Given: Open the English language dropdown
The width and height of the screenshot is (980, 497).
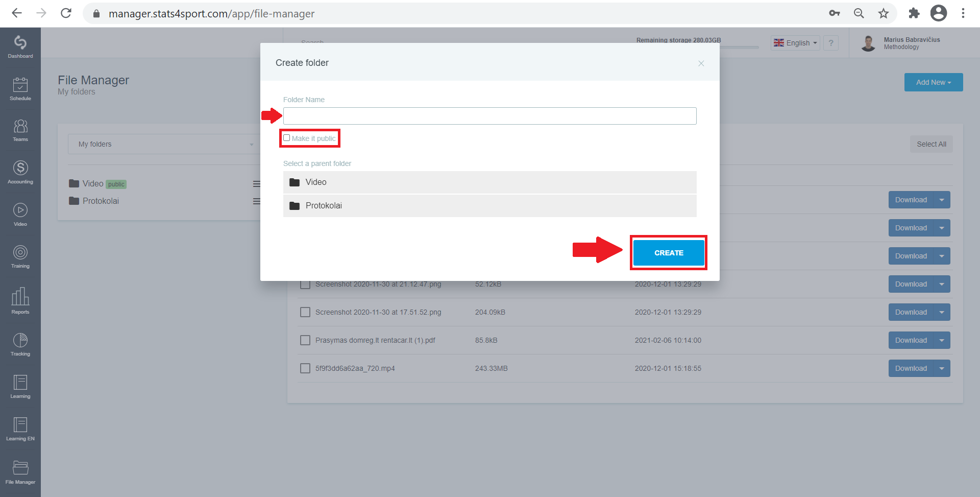Looking at the screenshot, I should point(795,43).
